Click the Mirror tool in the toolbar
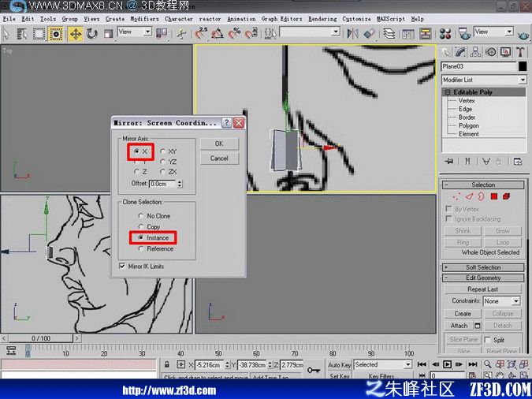The width and height of the screenshot is (532, 399). [x=353, y=33]
